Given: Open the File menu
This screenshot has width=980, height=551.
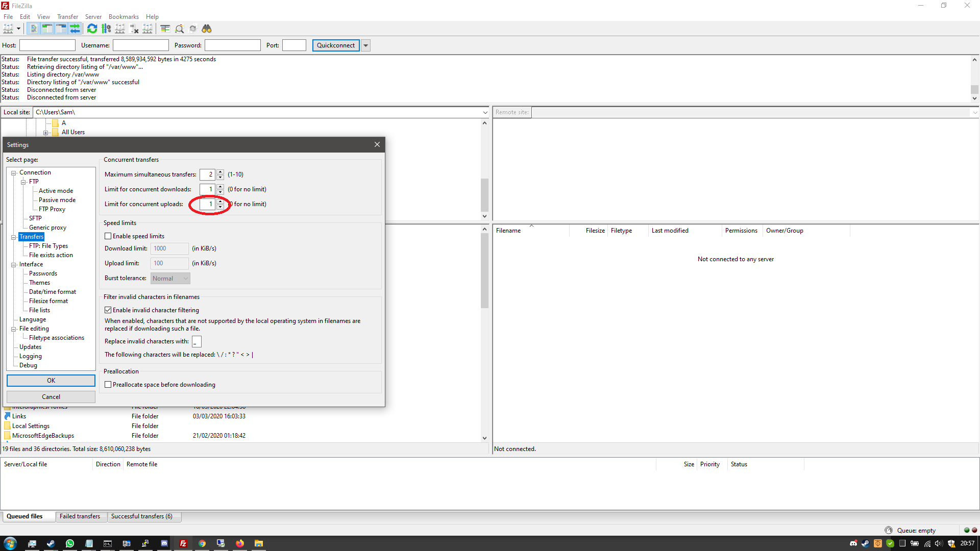Looking at the screenshot, I should click(8, 17).
